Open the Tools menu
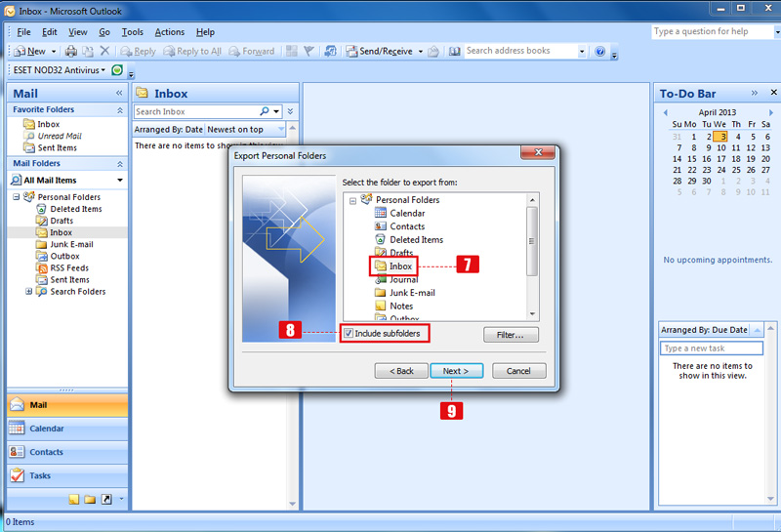The height and width of the screenshot is (532, 781). click(x=133, y=32)
